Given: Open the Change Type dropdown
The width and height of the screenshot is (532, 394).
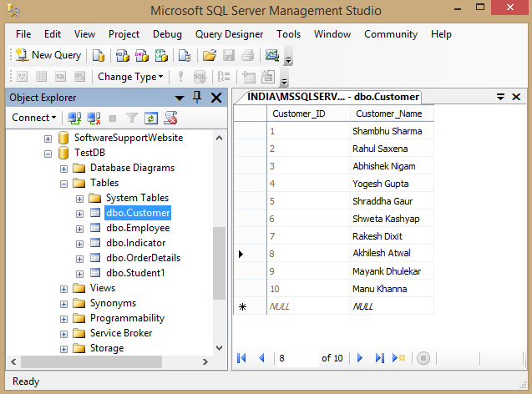Looking at the screenshot, I should (129, 77).
